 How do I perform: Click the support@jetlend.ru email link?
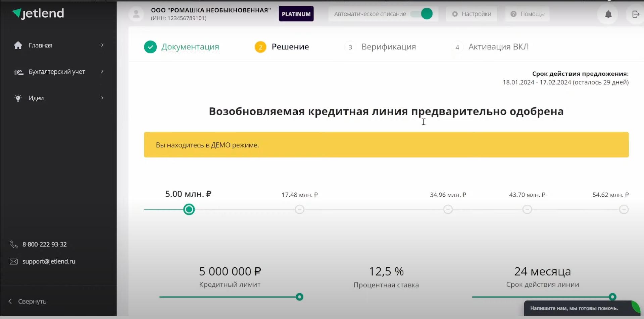[x=49, y=261]
